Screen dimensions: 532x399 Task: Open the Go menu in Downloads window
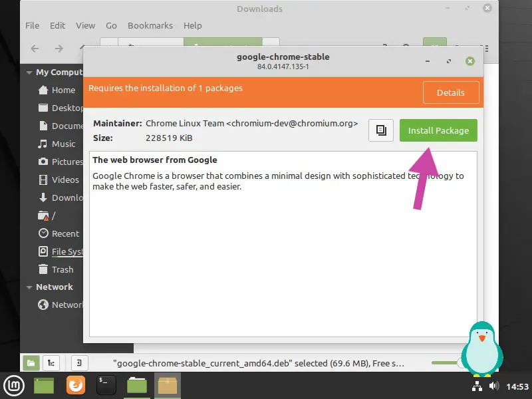tap(111, 25)
